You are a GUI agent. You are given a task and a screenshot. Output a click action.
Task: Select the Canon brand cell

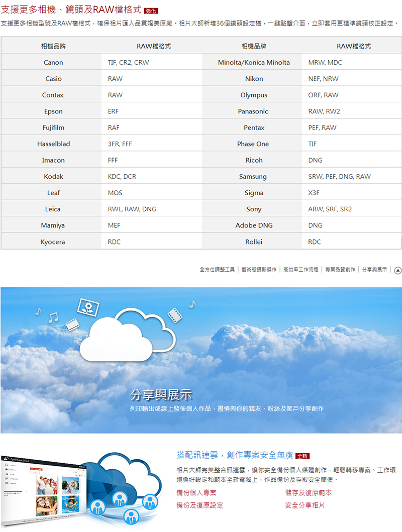tap(51, 62)
